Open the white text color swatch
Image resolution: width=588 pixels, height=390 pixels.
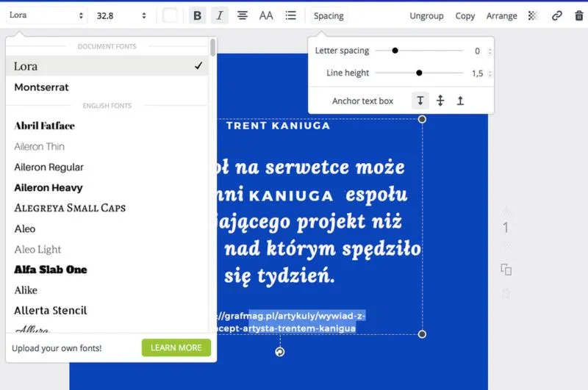tap(170, 15)
